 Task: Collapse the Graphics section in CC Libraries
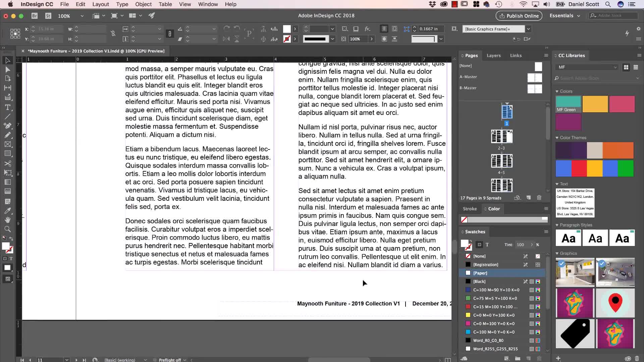[557, 254]
